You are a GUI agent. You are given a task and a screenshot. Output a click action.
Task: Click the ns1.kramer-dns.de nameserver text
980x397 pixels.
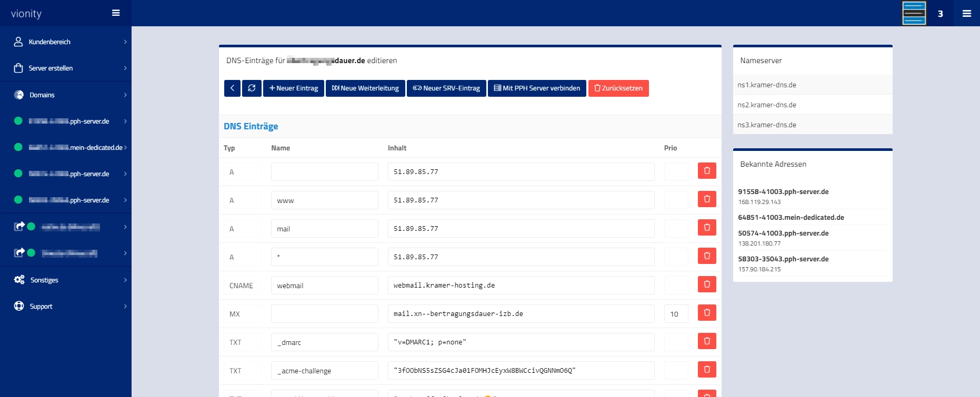pyautogui.click(x=767, y=85)
